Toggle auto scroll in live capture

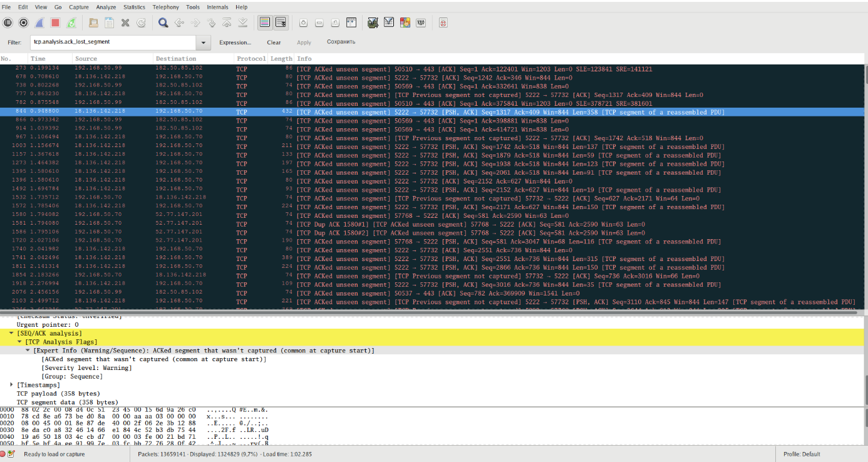tap(281, 23)
